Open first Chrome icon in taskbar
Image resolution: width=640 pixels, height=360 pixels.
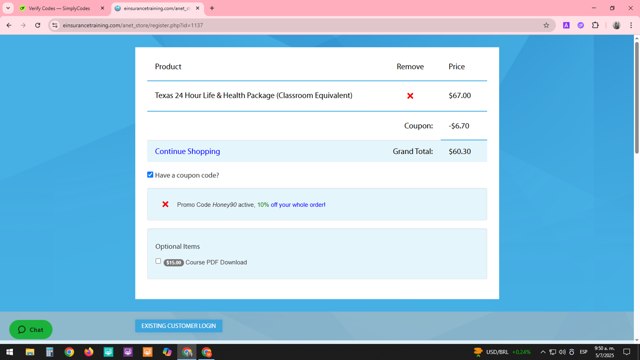pos(69,352)
